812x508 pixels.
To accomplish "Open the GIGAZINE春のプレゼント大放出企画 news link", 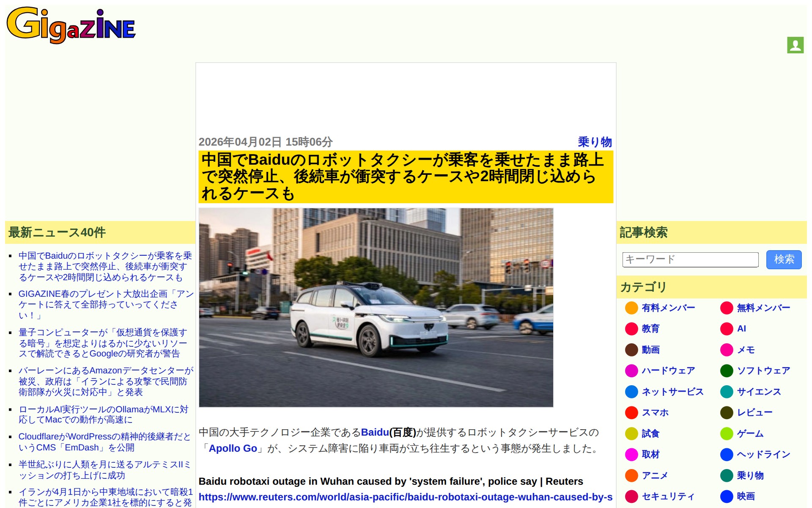I will pyautogui.click(x=106, y=304).
